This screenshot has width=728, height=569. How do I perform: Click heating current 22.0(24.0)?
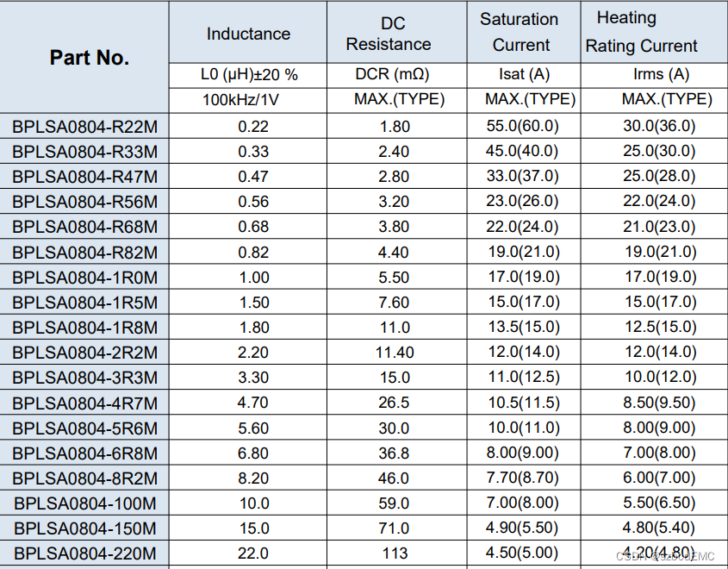[x=659, y=201]
